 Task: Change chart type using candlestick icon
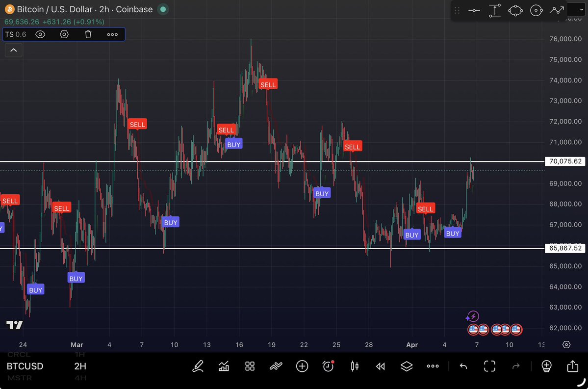[355, 366]
